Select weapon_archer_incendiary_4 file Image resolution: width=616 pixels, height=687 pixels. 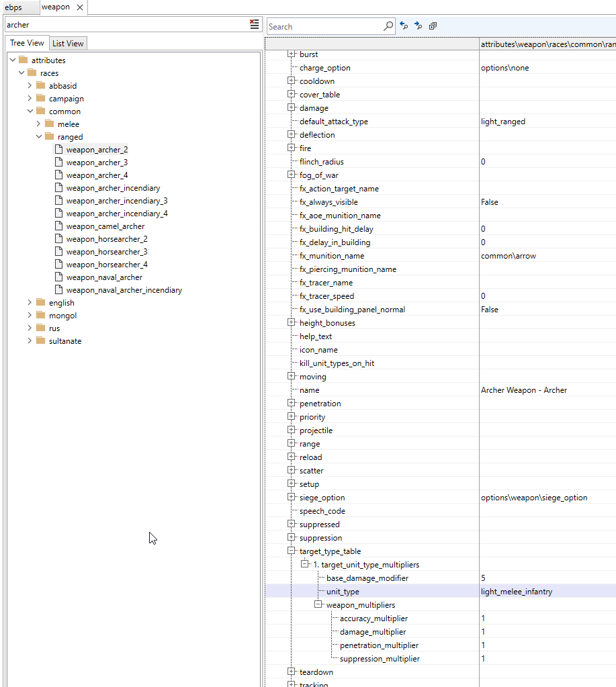(x=117, y=214)
